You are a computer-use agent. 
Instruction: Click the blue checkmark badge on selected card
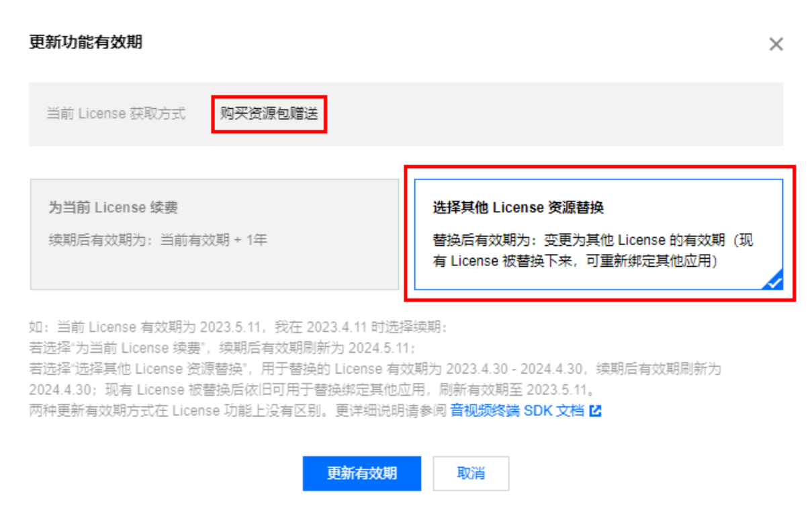pos(774,280)
